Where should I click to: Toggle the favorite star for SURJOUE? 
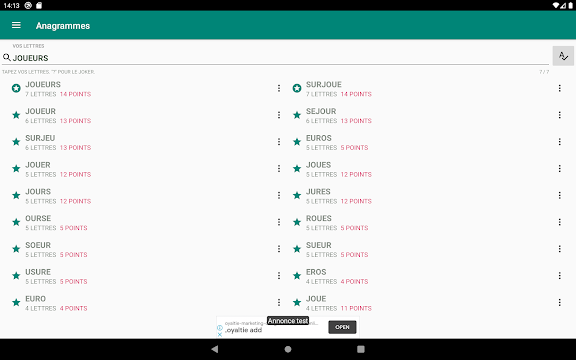tap(297, 88)
